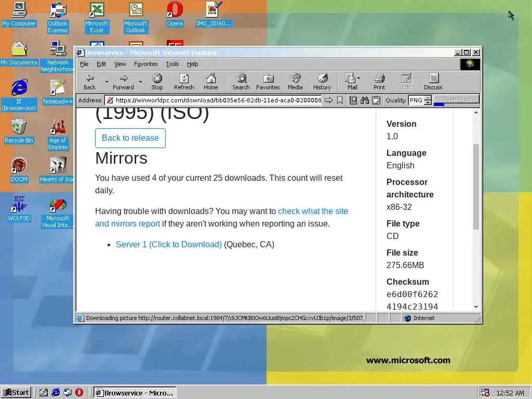Image resolution: width=532 pixels, height=399 pixels.
Task: Select the Microsoft Excel desktop icon
Action: pyautogui.click(x=97, y=17)
